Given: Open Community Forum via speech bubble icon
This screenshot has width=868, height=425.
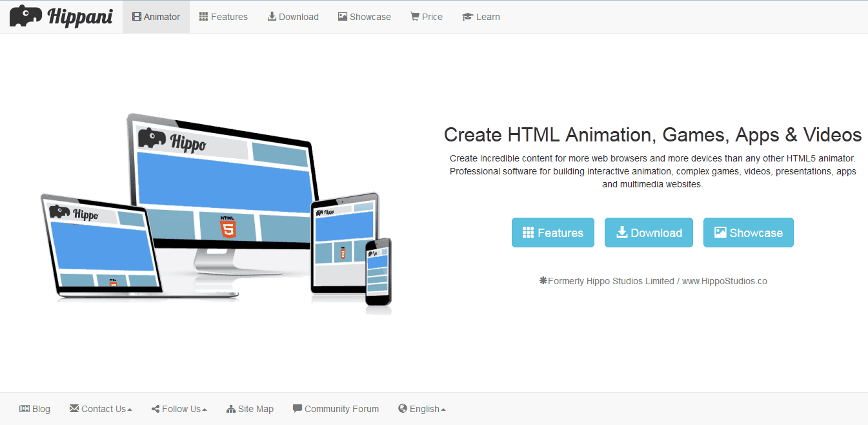Looking at the screenshot, I should [298, 409].
